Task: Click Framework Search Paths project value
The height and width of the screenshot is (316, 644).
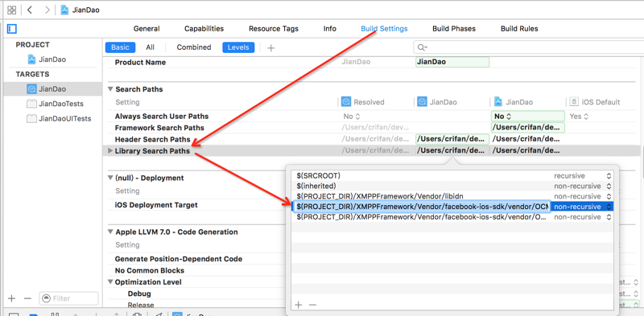Action: pyautogui.click(x=528, y=128)
